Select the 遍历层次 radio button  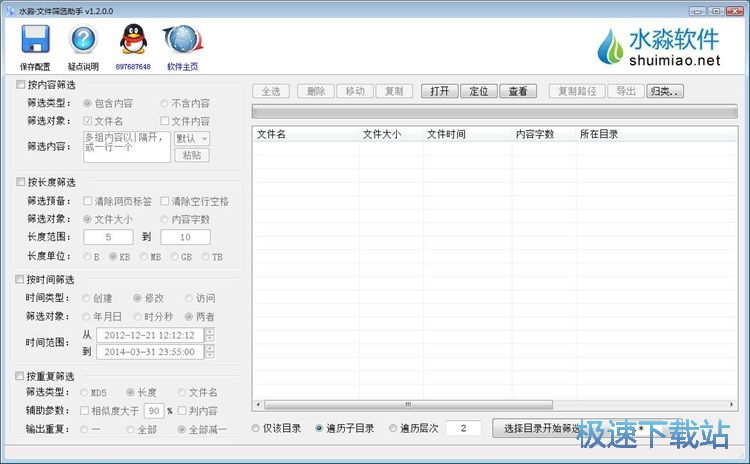393,428
